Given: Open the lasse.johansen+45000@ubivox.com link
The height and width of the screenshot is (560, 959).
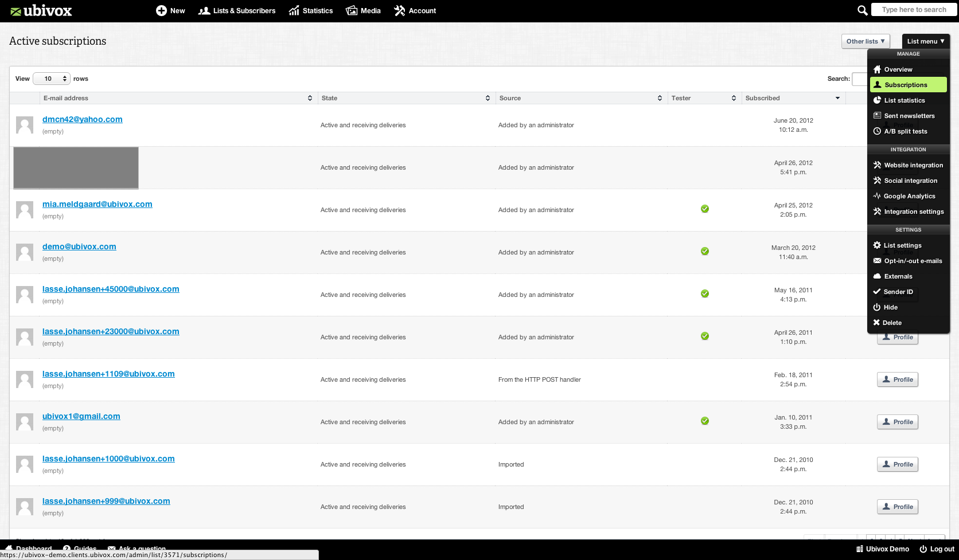Looking at the screenshot, I should tap(111, 289).
